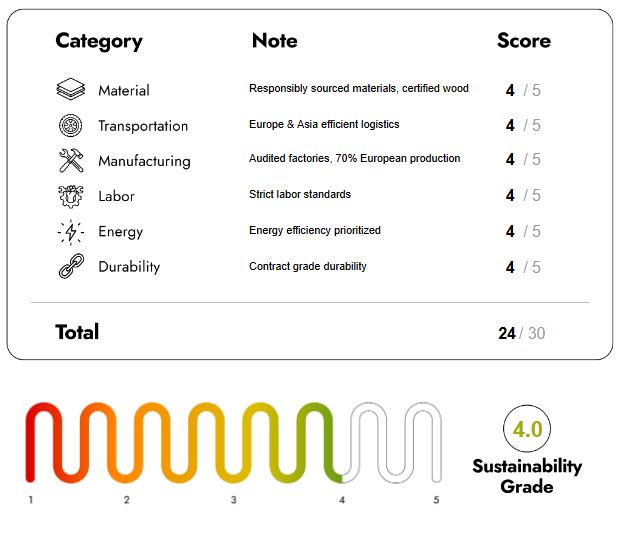Image resolution: width=620 pixels, height=539 pixels.
Task: Click the Energy score 4 / 5
Action: 523,232
